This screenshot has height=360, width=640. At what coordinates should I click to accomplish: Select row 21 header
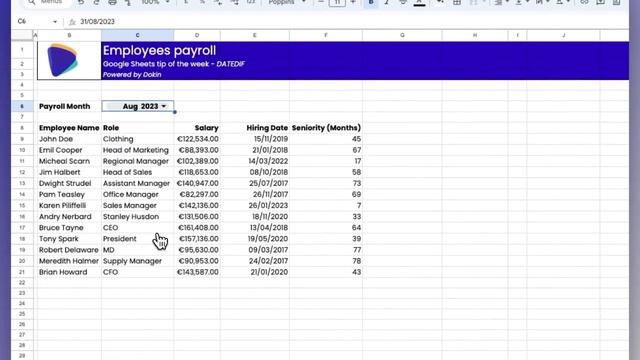(22, 272)
